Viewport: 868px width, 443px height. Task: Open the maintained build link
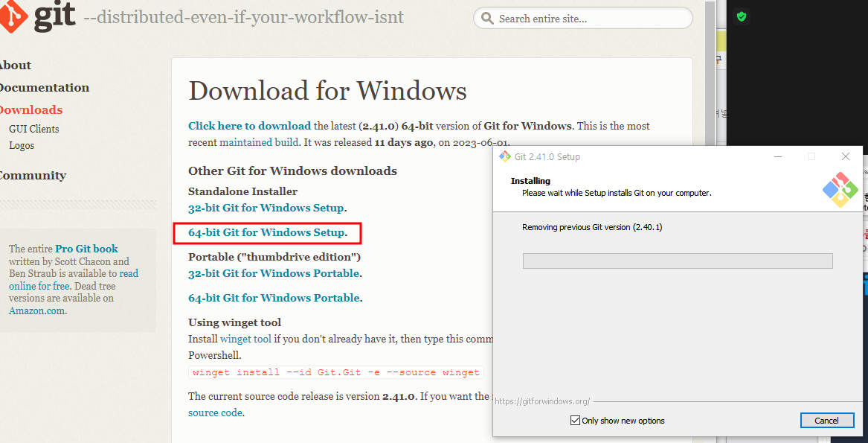click(x=259, y=142)
